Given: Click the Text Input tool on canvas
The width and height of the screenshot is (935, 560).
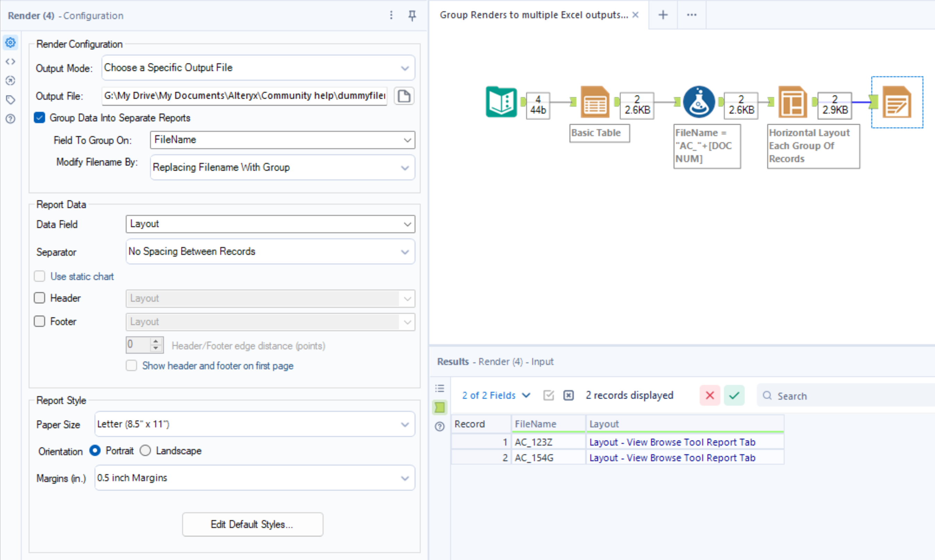Looking at the screenshot, I should pyautogui.click(x=501, y=102).
